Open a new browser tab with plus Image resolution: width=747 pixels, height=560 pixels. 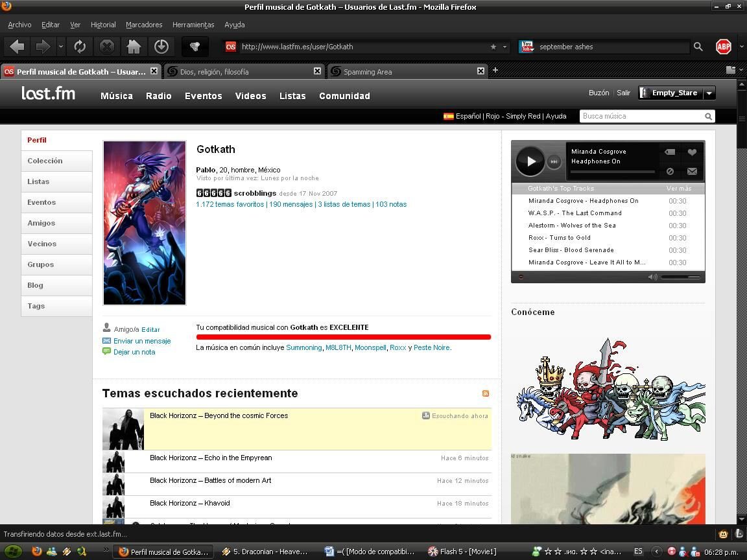coord(495,71)
